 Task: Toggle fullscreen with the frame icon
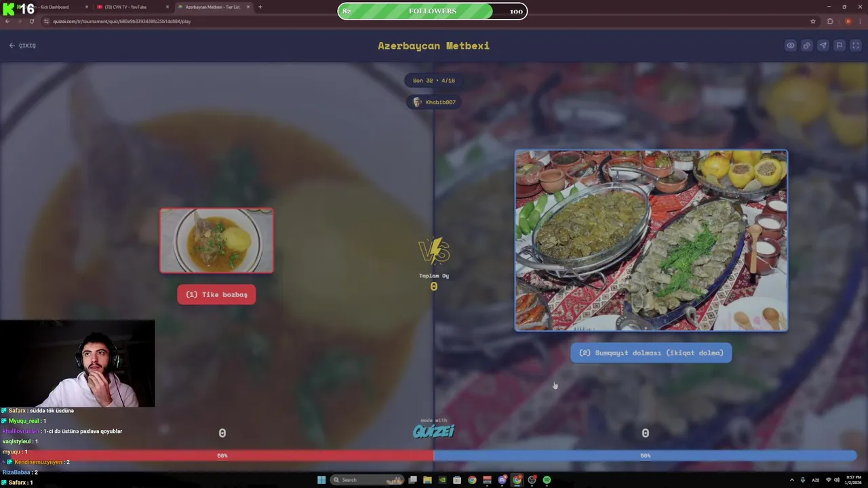pyautogui.click(x=856, y=45)
